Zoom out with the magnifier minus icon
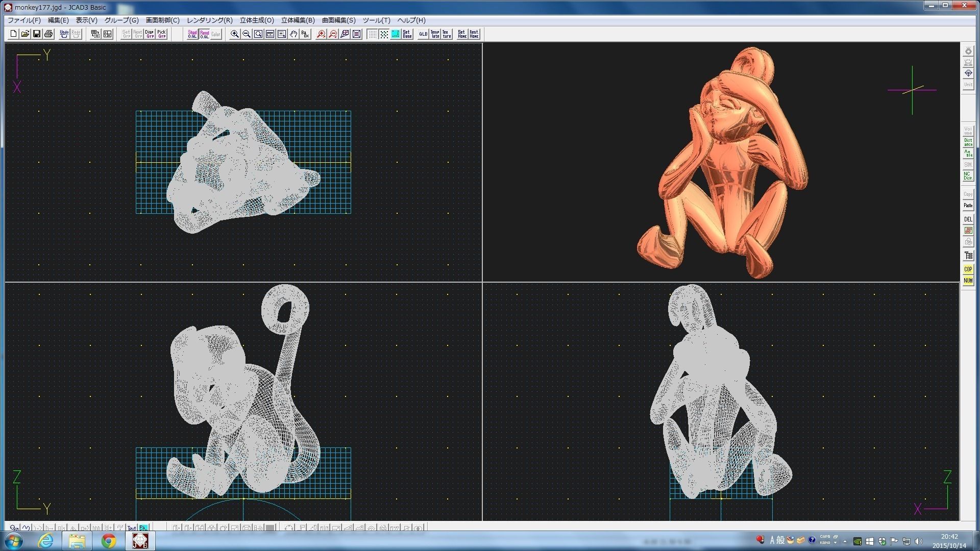The width and height of the screenshot is (980, 551). pos(247,34)
